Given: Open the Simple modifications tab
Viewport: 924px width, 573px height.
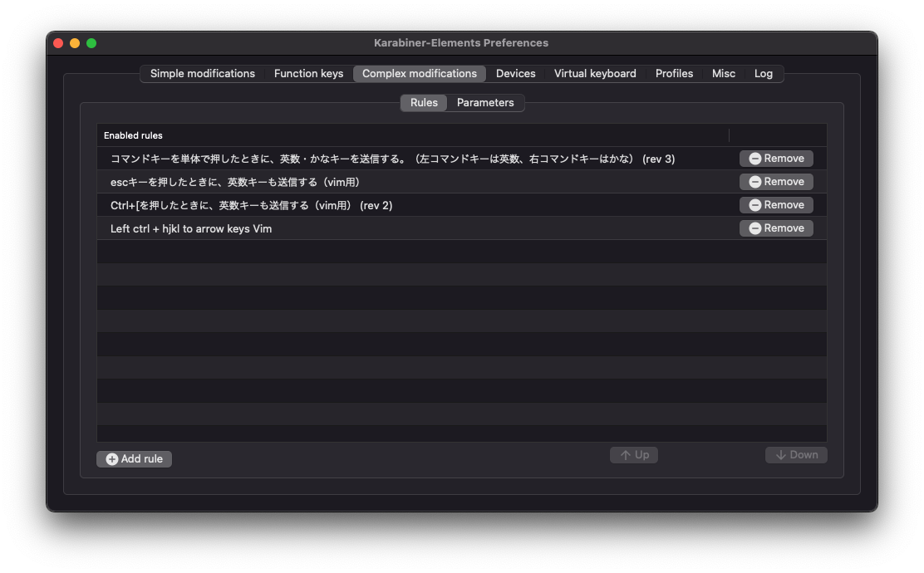Looking at the screenshot, I should [201, 73].
